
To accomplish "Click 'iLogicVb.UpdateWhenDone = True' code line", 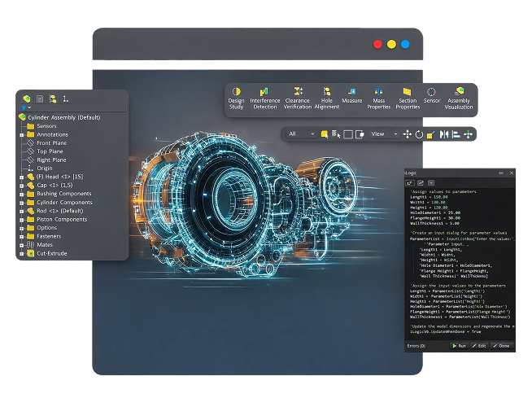I will point(445,331).
